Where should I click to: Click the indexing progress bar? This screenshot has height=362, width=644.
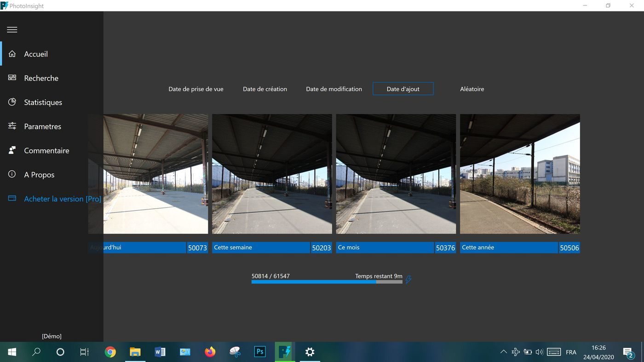pos(327,281)
